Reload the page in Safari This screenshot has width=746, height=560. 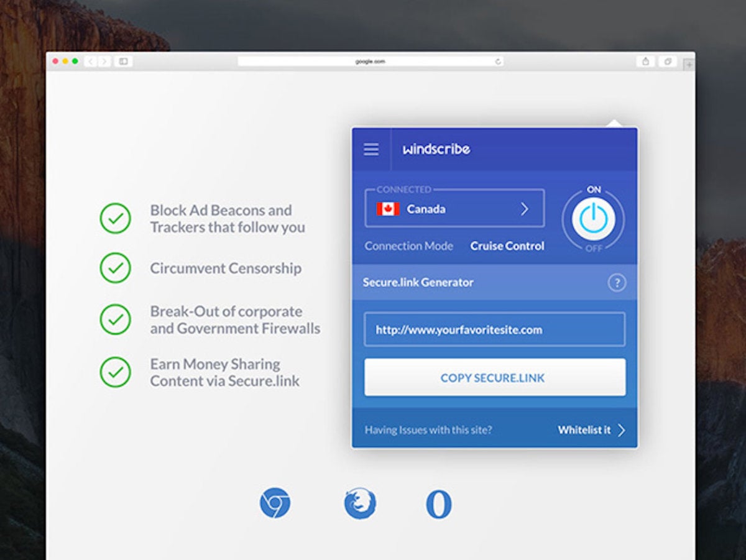coord(497,62)
